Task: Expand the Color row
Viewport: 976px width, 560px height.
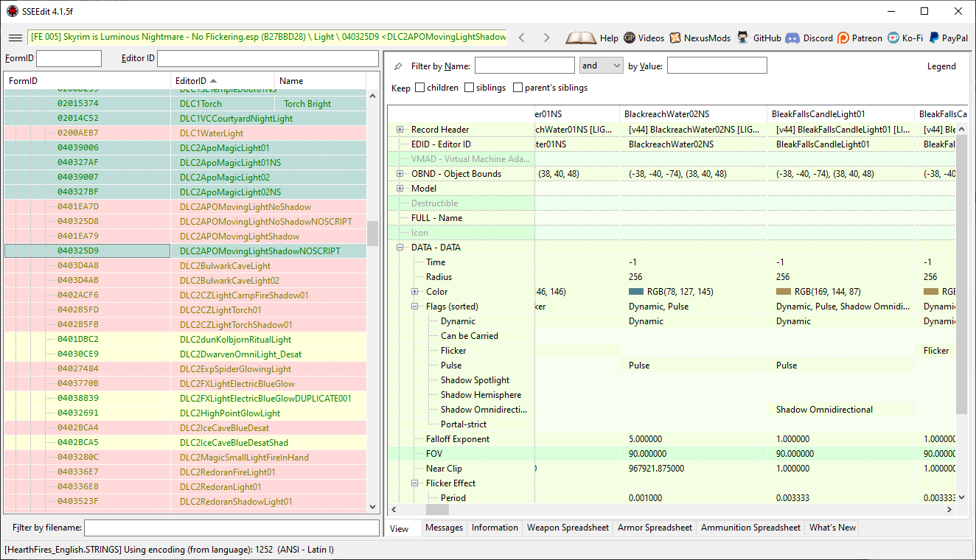Action: tap(415, 292)
